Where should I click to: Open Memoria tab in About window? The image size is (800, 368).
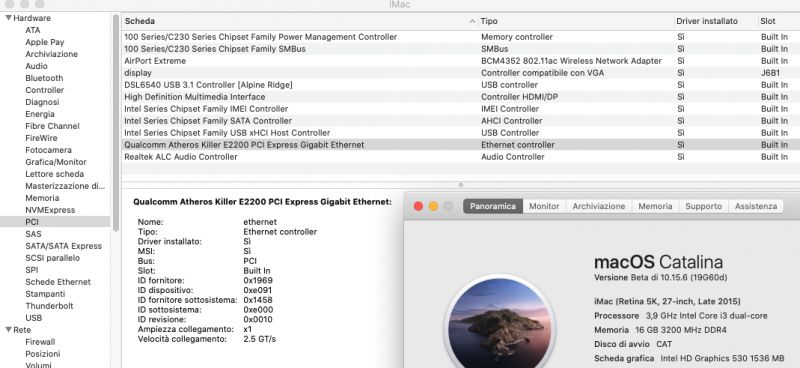point(655,206)
